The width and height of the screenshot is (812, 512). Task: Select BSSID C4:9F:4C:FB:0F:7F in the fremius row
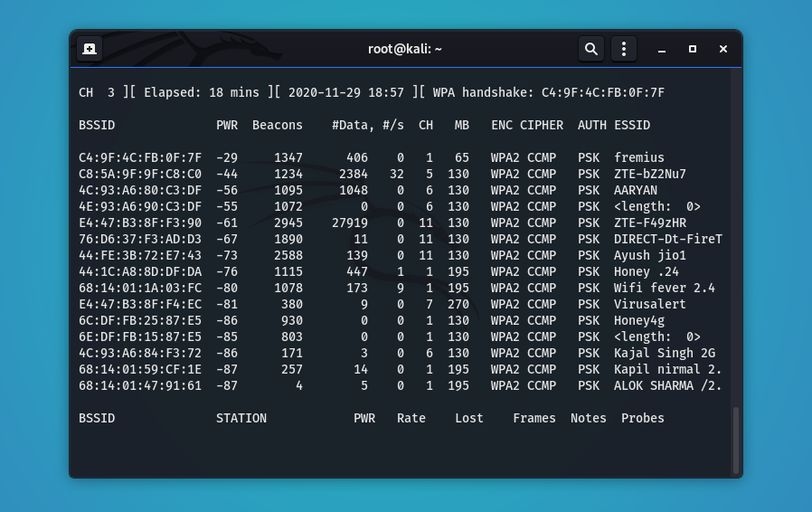140,157
